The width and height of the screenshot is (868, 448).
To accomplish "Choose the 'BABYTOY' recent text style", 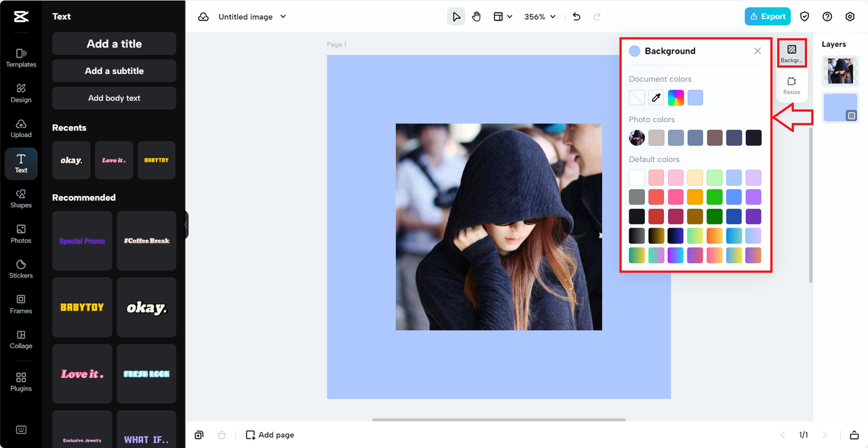I will click(x=157, y=160).
